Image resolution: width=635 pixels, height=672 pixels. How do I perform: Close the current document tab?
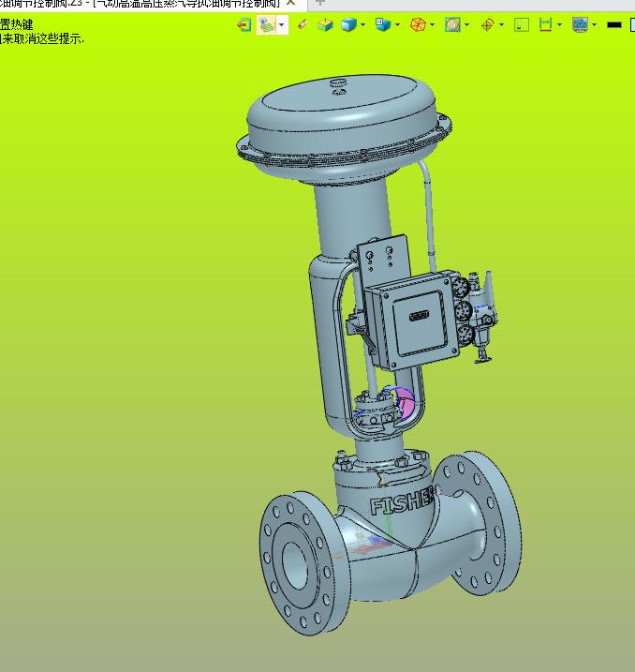click(x=290, y=3)
